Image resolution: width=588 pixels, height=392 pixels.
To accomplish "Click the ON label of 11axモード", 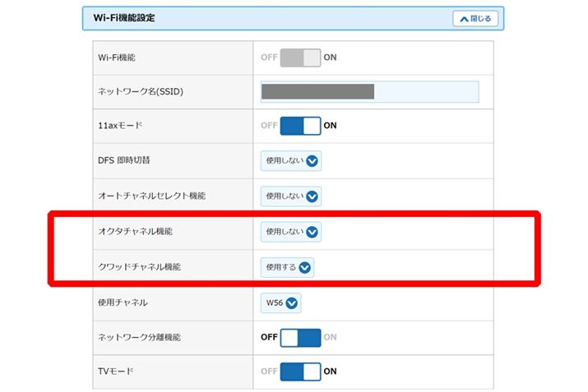I will click(330, 126).
